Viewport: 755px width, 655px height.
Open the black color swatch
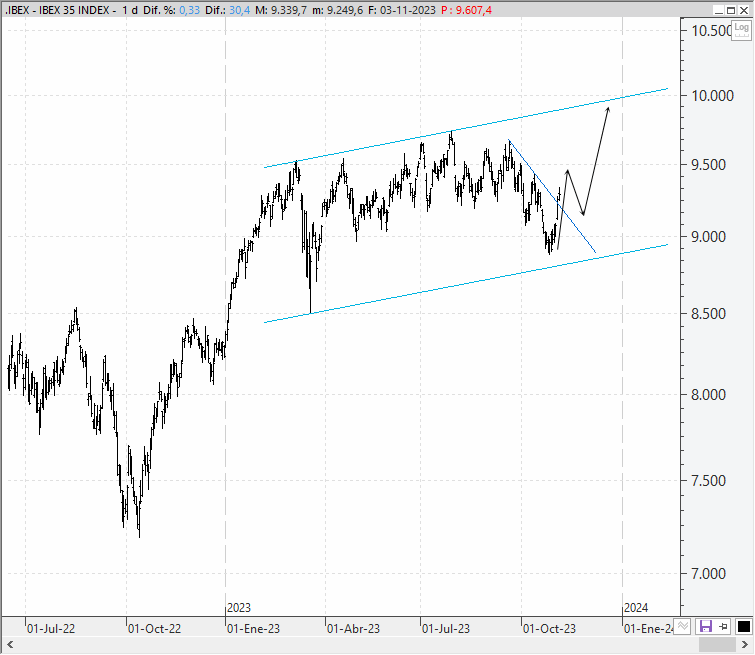(x=743, y=627)
